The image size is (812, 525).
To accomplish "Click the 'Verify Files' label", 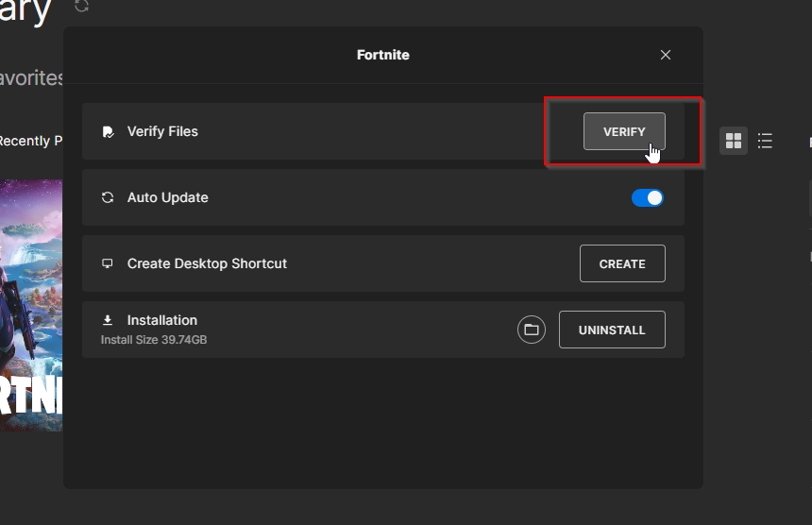I will tap(162, 131).
